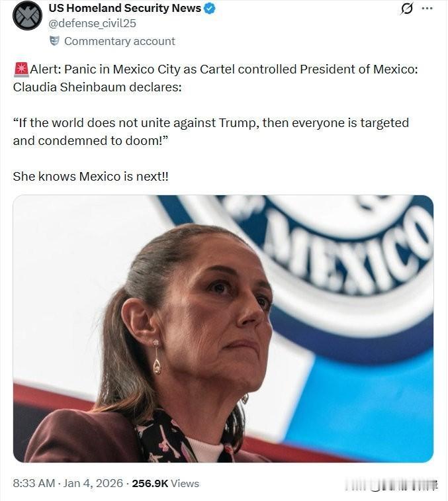Click the word Views beside the count
Screen dimensions: 448x501
185,483
